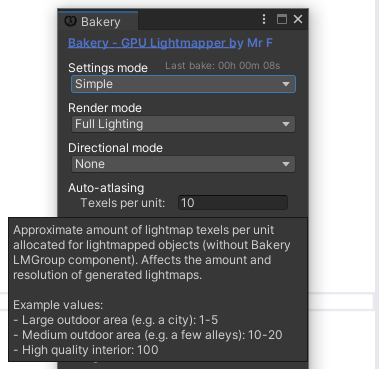Click the Texels per unit label
Viewport: 379px width, 369px height.
click(x=123, y=203)
